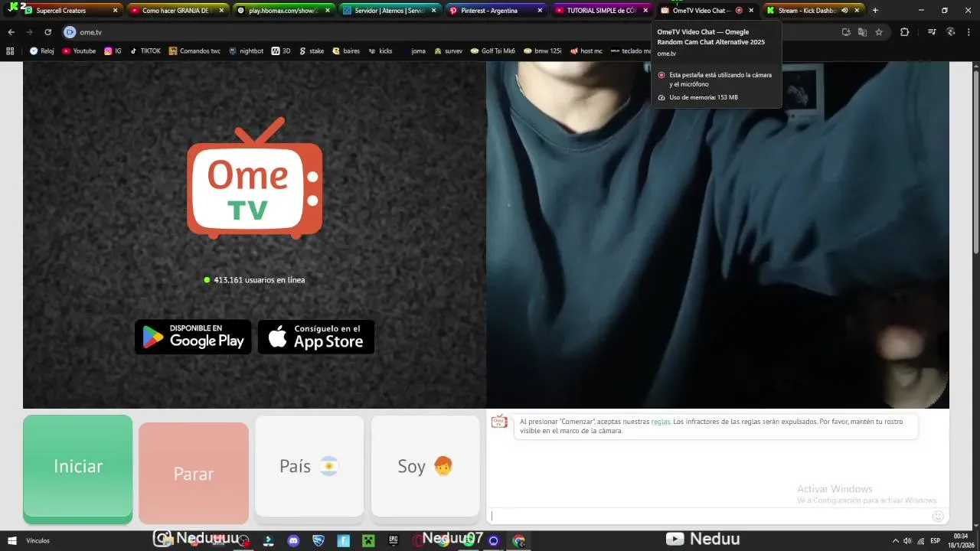
Task: Click the webcam video preview
Action: 717,235
